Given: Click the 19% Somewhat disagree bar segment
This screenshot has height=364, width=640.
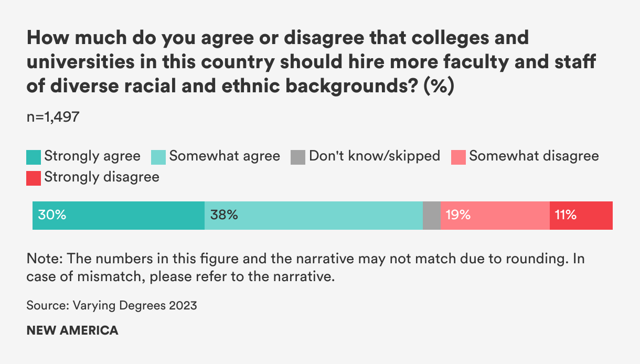Looking at the screenshot, I should click(x=495, y=216).
